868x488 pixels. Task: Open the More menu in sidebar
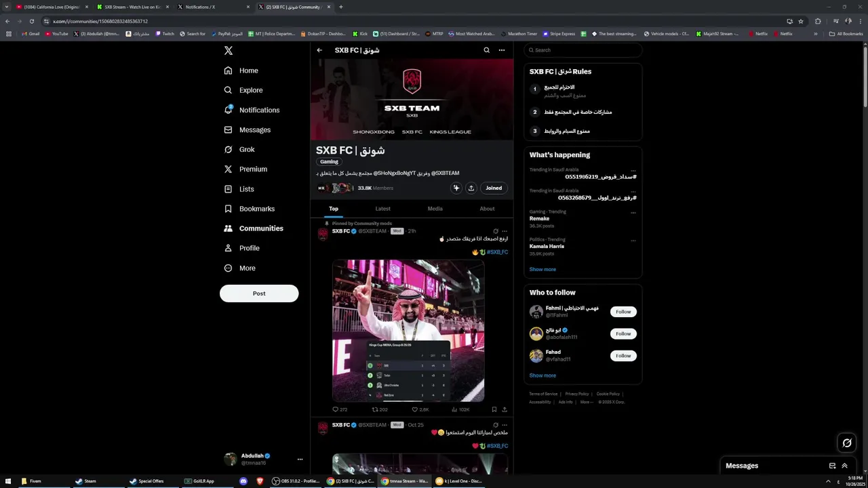[x=239, y=268]
